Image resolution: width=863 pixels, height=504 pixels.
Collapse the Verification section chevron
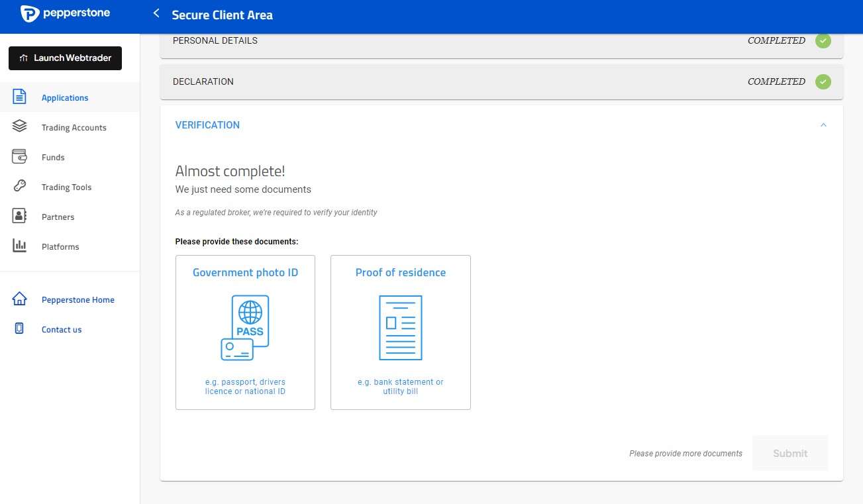tap(823, 125)
